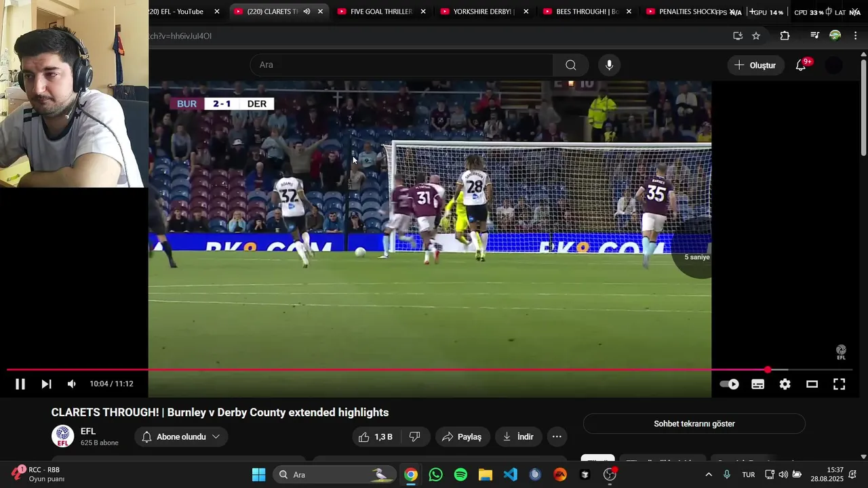
Task: Open the RCC - RBB score widget
Action: point(39,474)
